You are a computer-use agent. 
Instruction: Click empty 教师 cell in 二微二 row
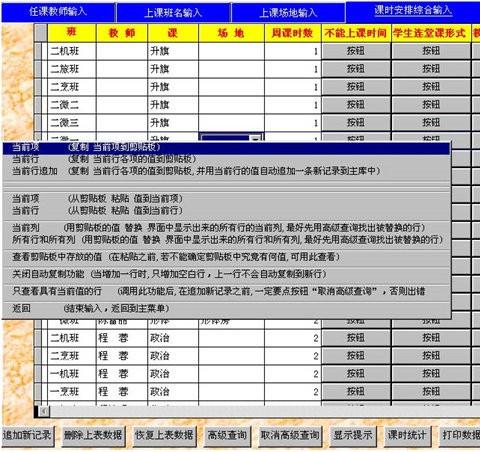click(122, 105)
